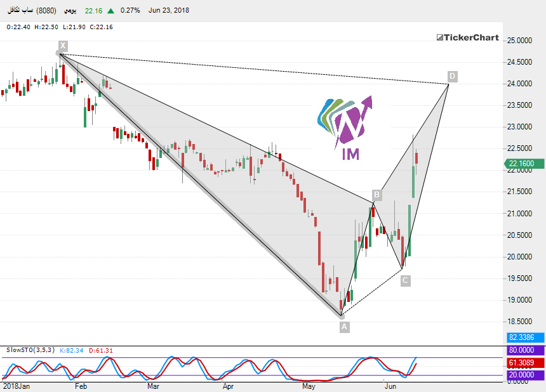The image size is (546, 392).
Task: Select the C pattern point marker
Action: (x=405, y=280)
